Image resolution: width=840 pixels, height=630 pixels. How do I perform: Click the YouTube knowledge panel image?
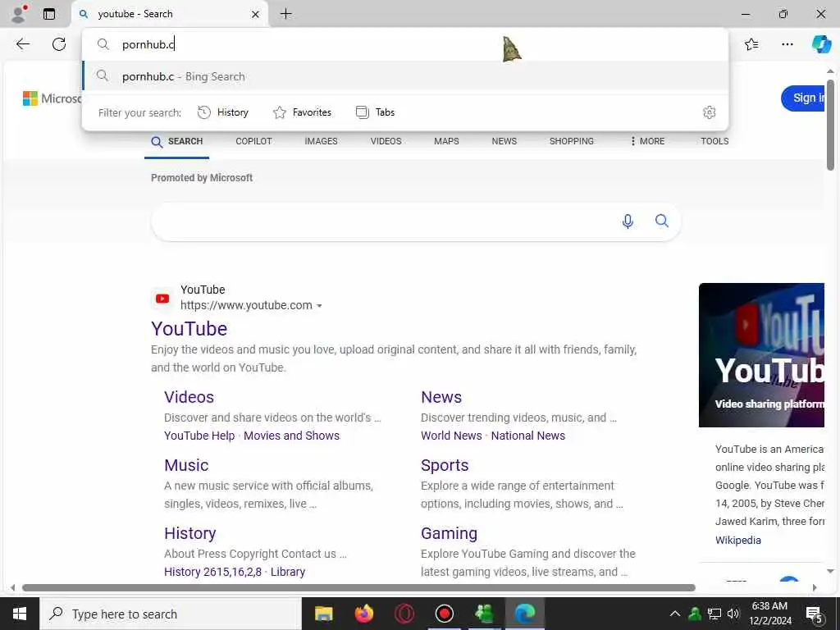[x=761, y=354]
